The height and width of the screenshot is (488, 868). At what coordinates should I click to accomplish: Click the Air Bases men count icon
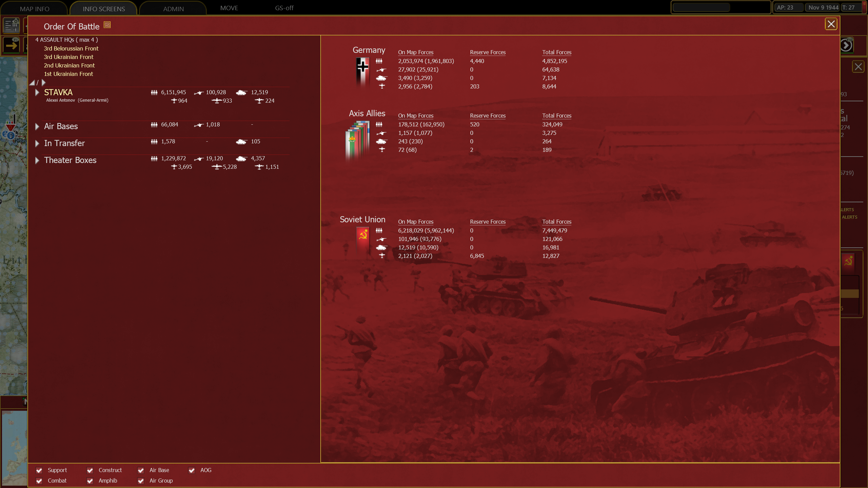154,125
